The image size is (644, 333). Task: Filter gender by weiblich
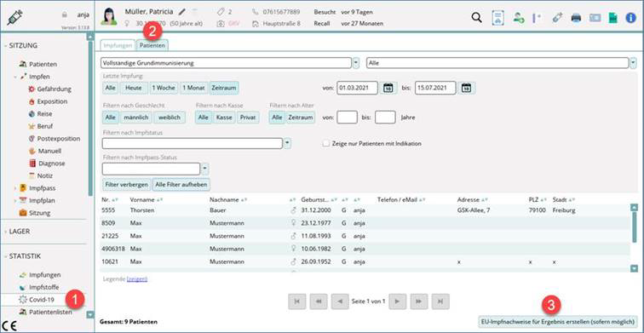[170, 118]
